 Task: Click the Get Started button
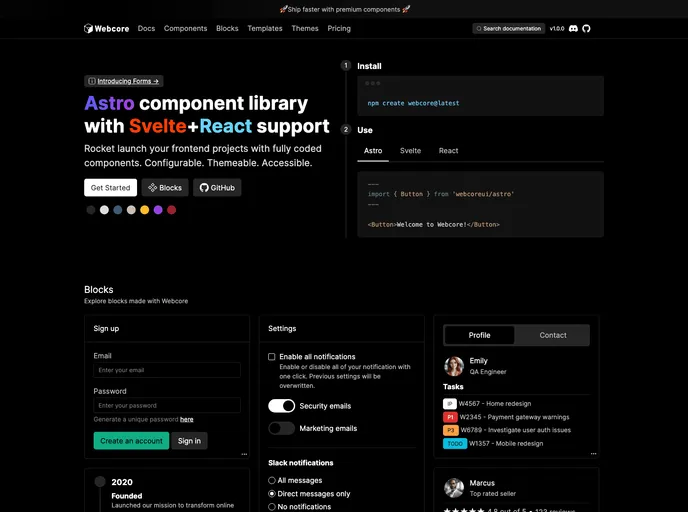(111, 188)
